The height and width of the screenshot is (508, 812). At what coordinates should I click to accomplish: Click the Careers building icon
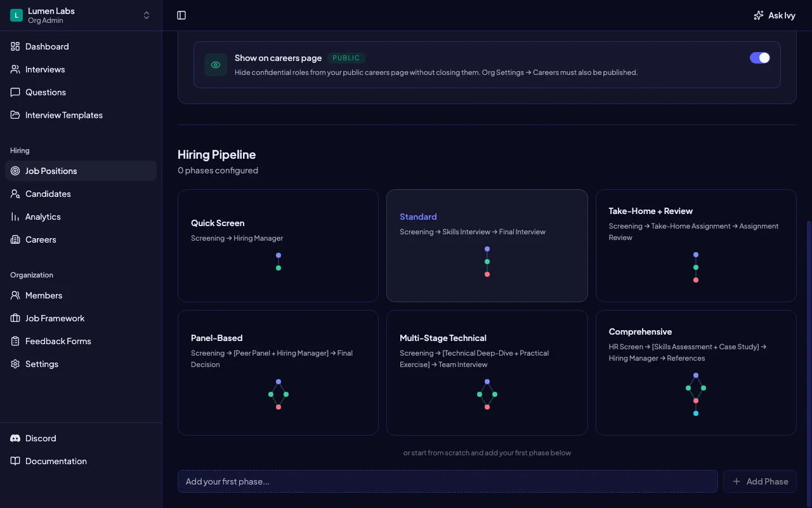[x=15, y=239]
